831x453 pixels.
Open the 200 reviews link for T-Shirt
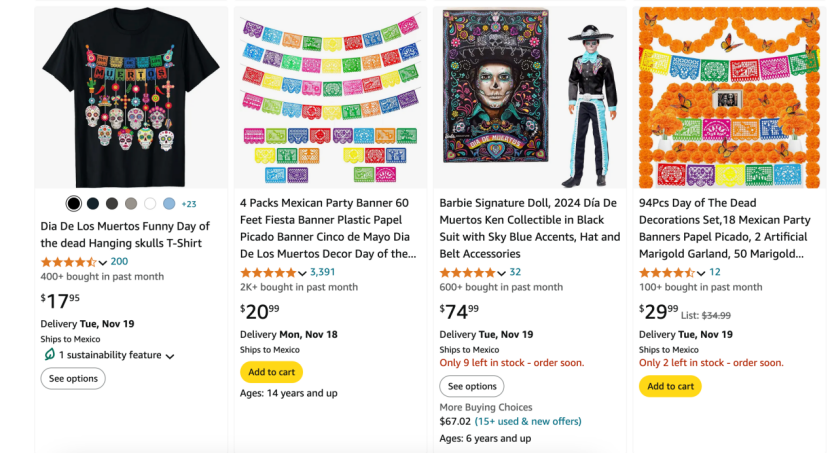click(119, 262)
